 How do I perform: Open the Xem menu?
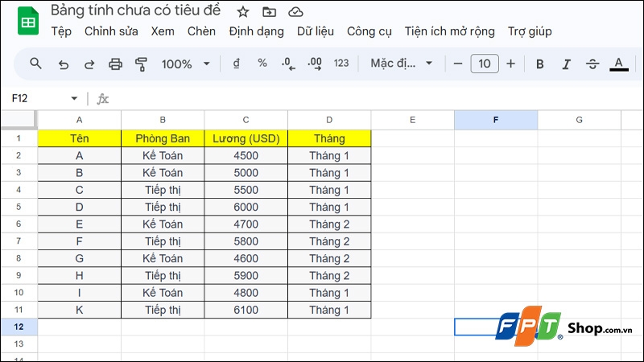click(x=163, y=31)
